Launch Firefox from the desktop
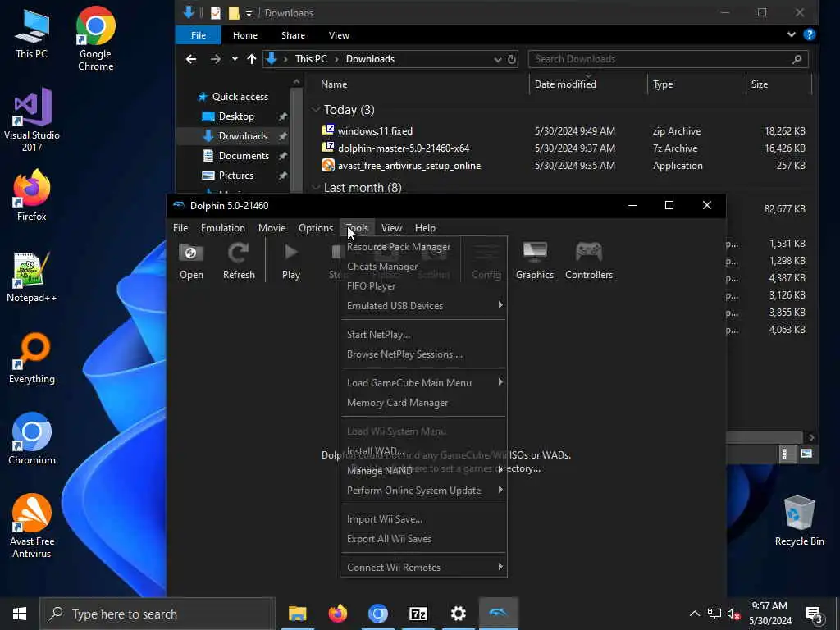This screenshot has height=630, width=840. (32, 195)
